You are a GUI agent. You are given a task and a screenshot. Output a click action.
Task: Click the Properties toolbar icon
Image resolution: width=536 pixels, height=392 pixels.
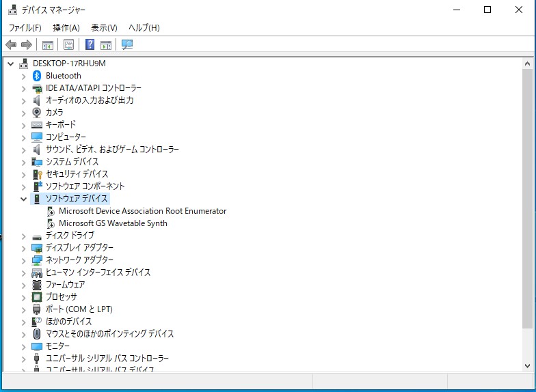click(68, 45)
